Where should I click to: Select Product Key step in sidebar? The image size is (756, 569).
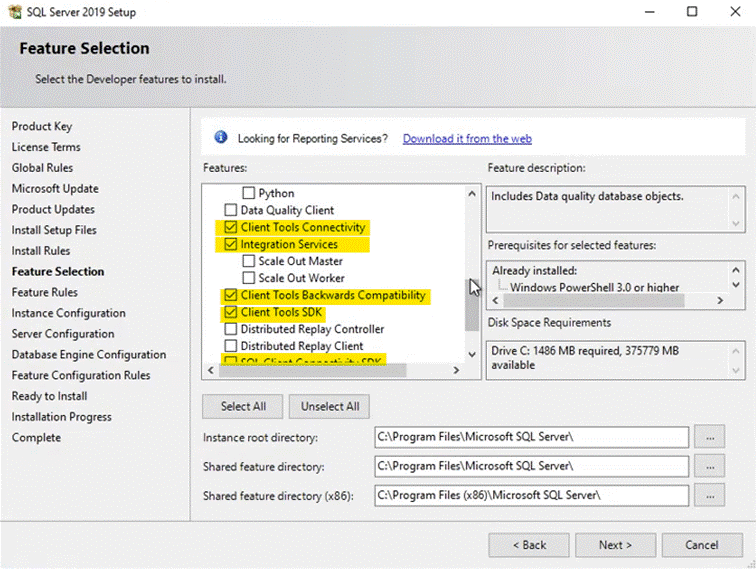(x=42, y=126)
